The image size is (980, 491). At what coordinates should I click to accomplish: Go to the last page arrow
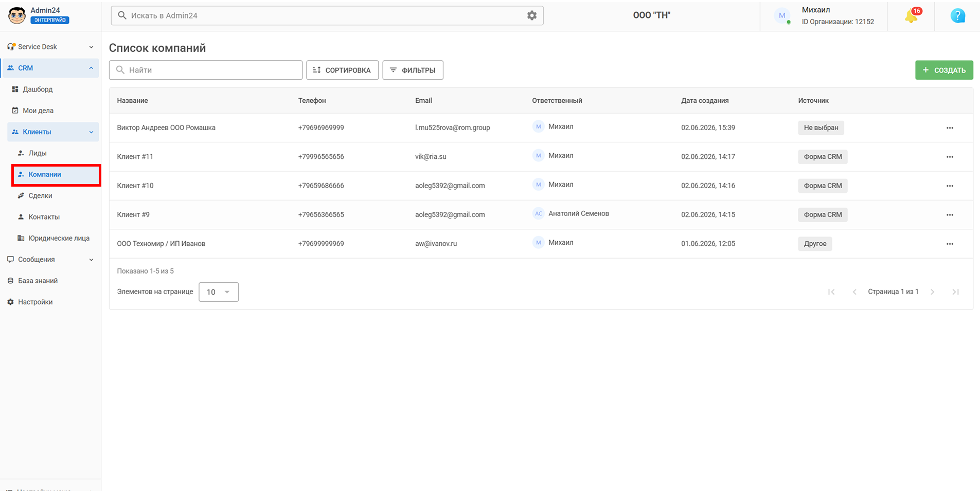tap(955, 292)
